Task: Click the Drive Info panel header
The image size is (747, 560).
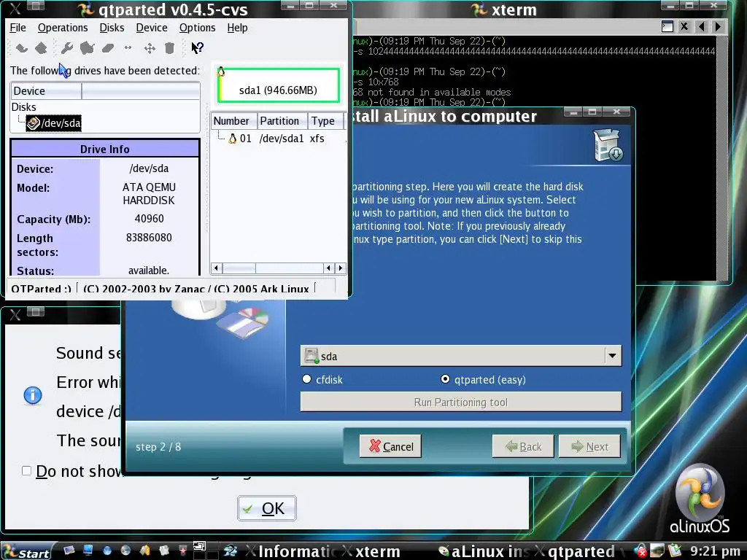Action: point(105,149)
